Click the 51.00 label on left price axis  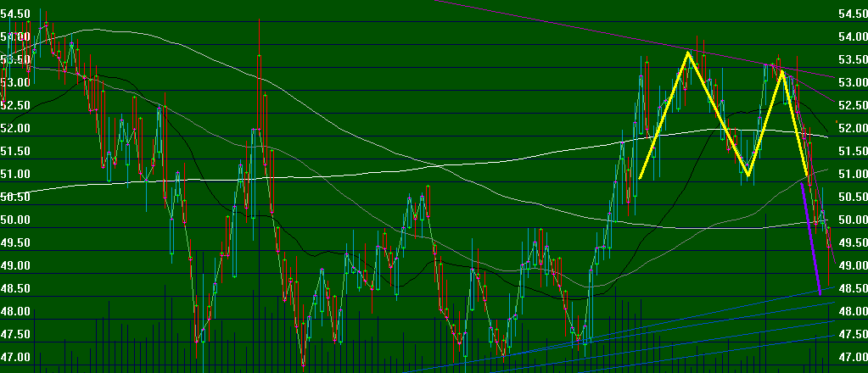(15, 175)
